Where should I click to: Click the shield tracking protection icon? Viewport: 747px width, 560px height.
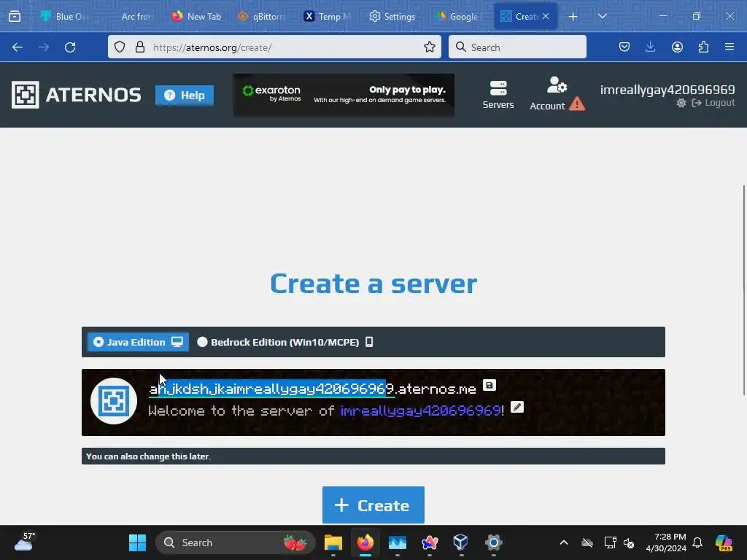[x=120, y=47]
